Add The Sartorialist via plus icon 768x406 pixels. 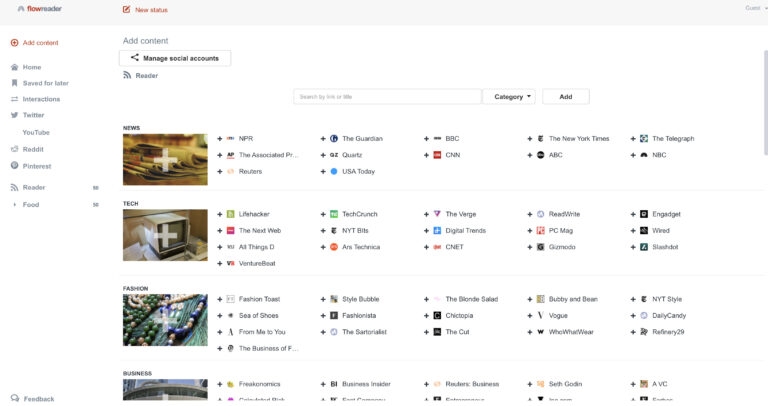pyautogui.click(x=323, y=332)
